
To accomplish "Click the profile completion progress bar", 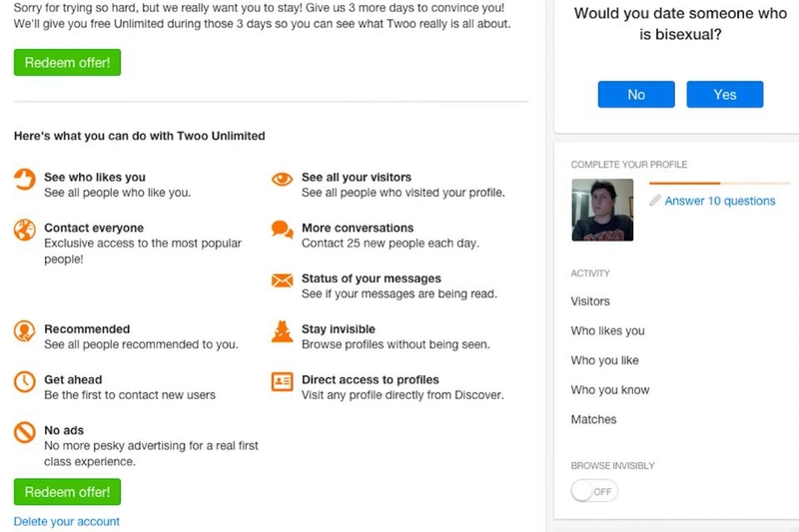I will [719, 183].
